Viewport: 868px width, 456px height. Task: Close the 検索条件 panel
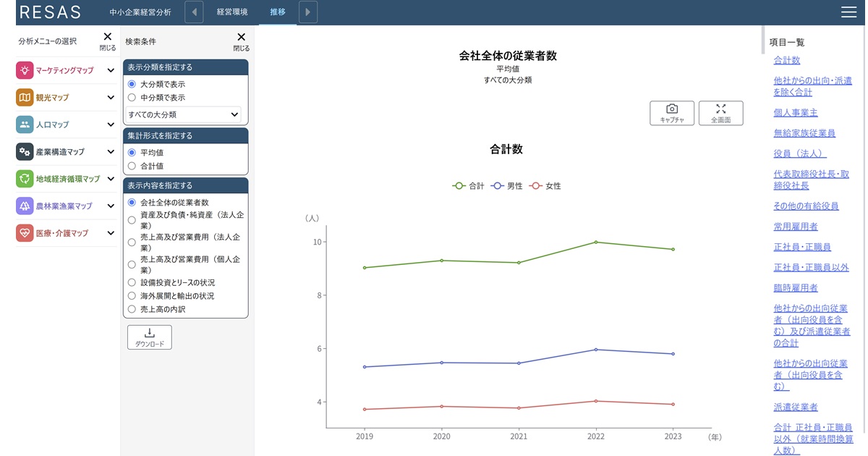241,41
